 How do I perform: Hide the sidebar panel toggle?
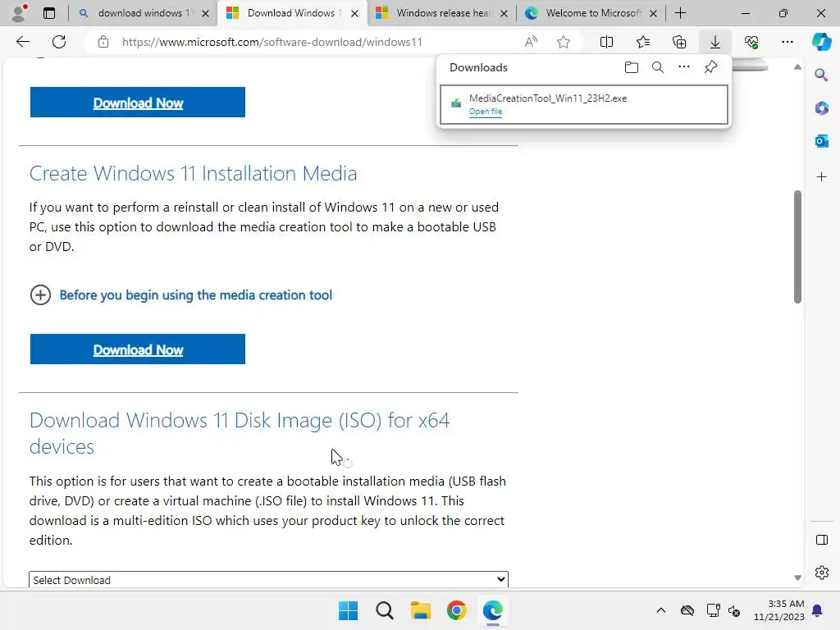[822, 540]
